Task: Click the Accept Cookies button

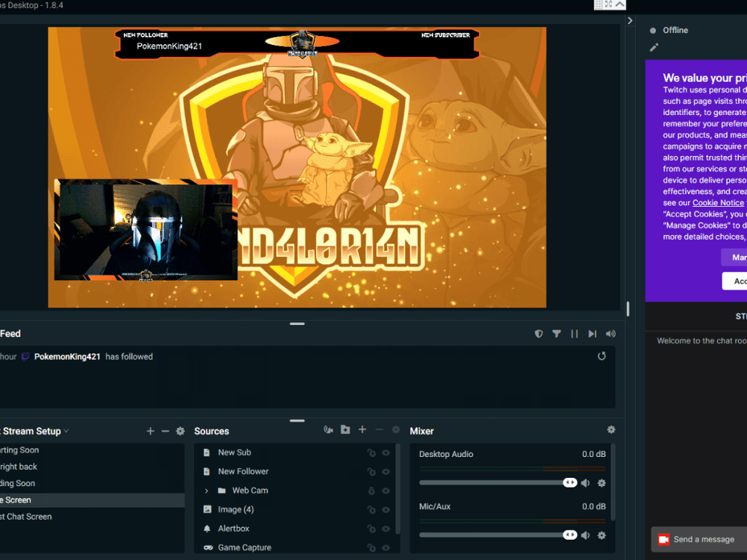Action: [x=735, y=281]
